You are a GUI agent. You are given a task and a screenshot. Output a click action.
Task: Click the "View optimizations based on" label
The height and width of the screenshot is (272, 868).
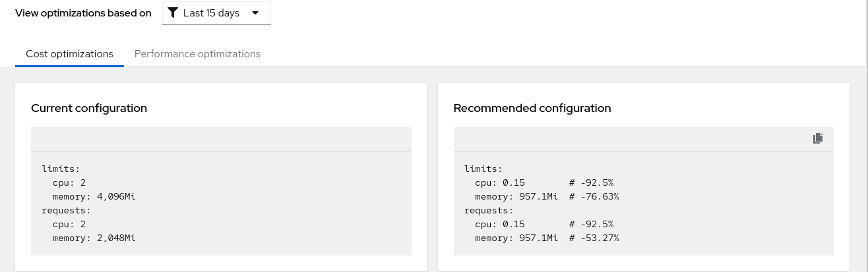point(83,13)
